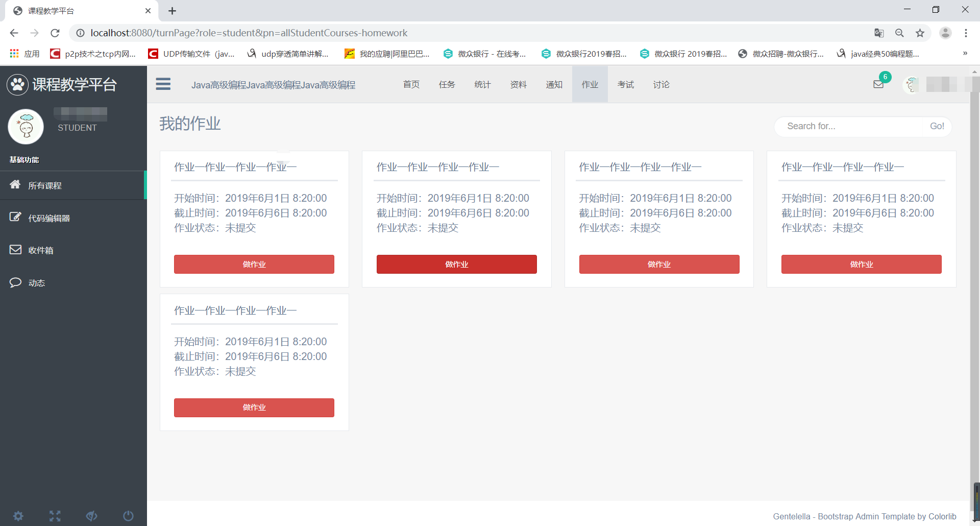This screenshot has height=526, width=980.
Task: Go to 首页 tab
Action: [x=411, y=84]
